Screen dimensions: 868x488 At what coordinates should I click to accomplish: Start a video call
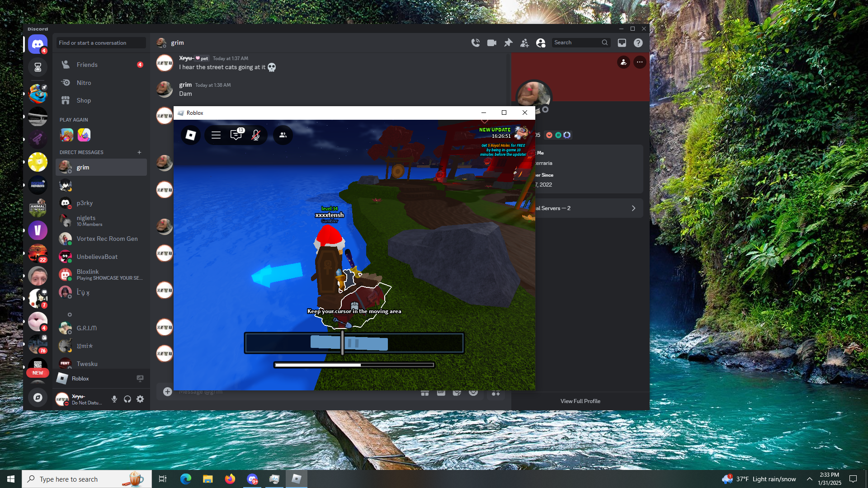(491, 43)
